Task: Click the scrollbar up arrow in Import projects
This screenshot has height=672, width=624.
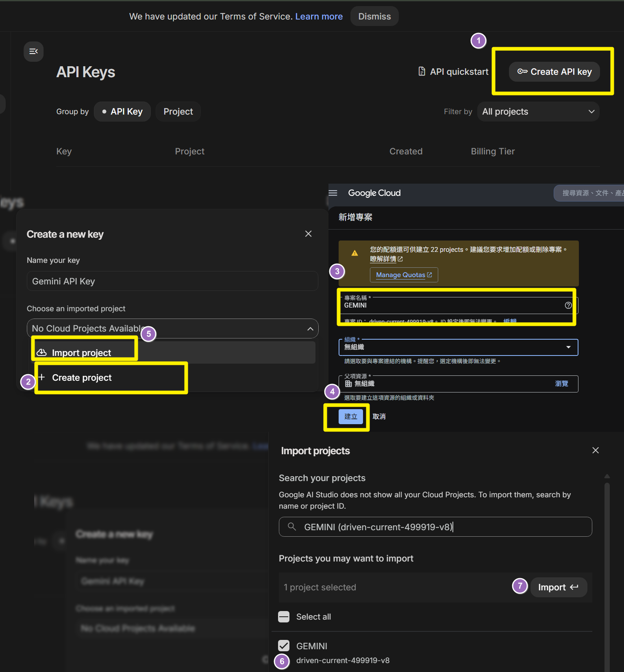Action: 607,476
